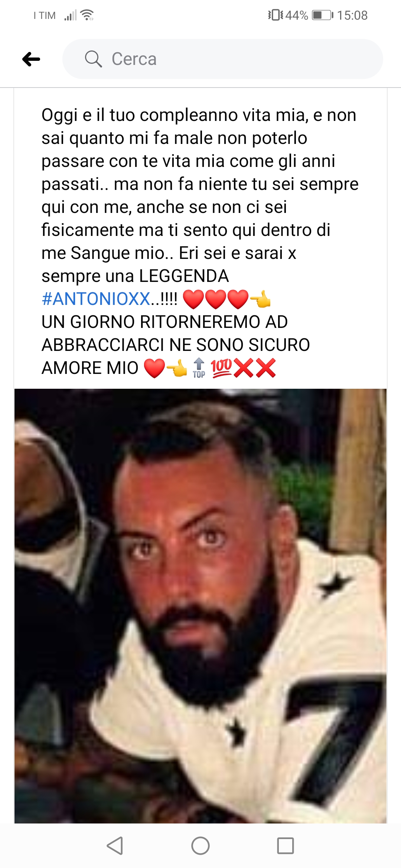Tap the pointing hand emoji after three hearts

(260, 299)
